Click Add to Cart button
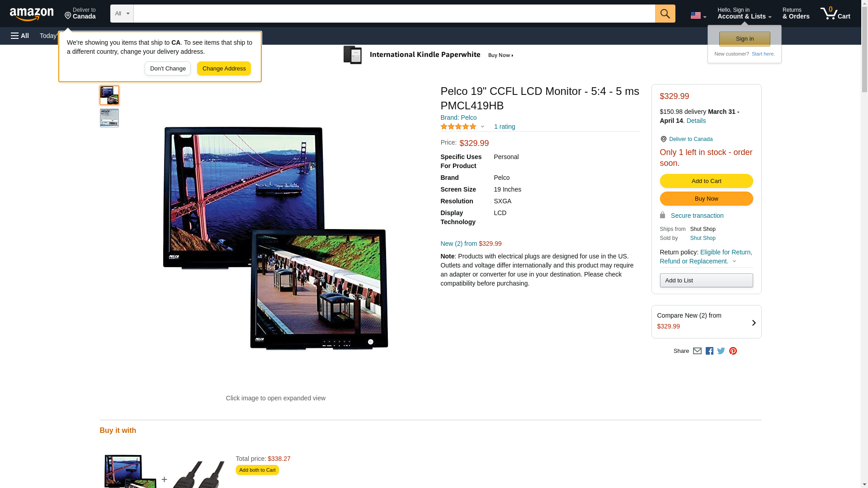868x488 pixels. pos(706,181)
